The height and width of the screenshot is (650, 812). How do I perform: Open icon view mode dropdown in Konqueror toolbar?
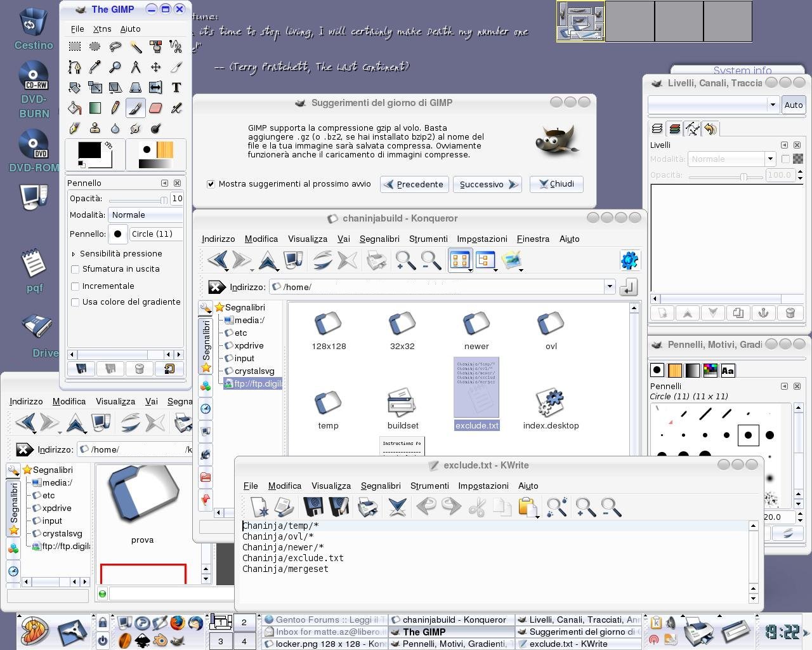coord(460,260)
